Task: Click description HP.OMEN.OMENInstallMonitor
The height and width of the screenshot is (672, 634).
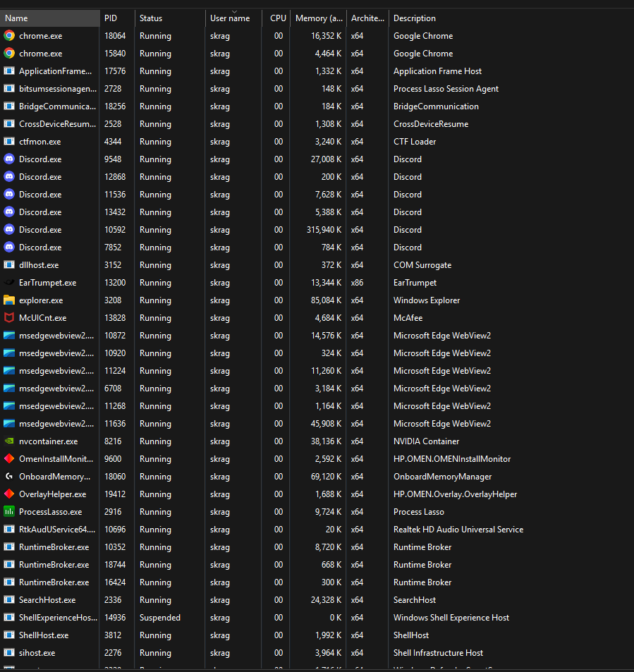Action: click(452, 459)
